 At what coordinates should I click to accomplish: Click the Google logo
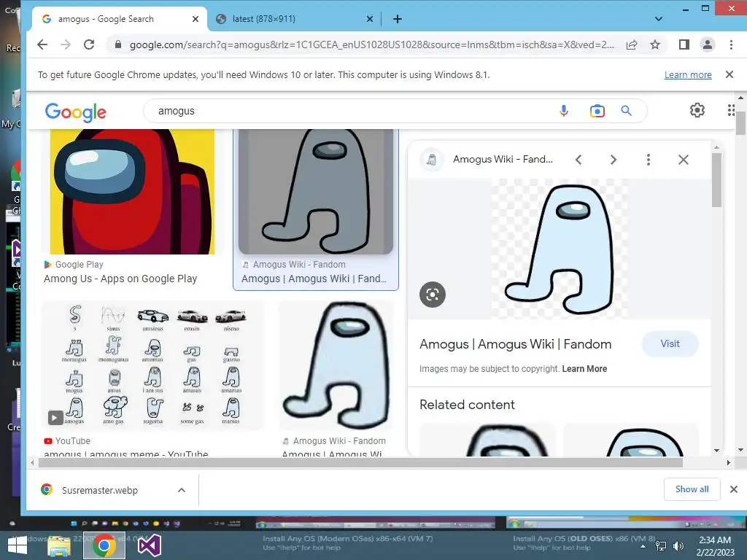click(x=76, y=112)
